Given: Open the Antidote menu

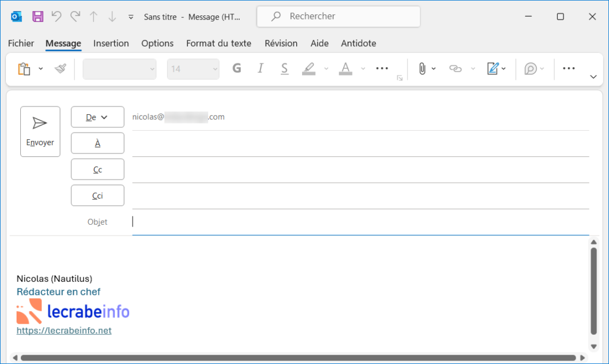Looking at the screenshot, I should click(x=358, y=43).
